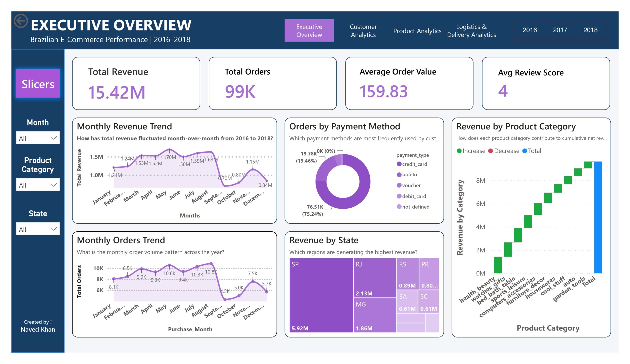Click the Purchase_Month axis label
The image size is (630, 364).
pos(190,329)
